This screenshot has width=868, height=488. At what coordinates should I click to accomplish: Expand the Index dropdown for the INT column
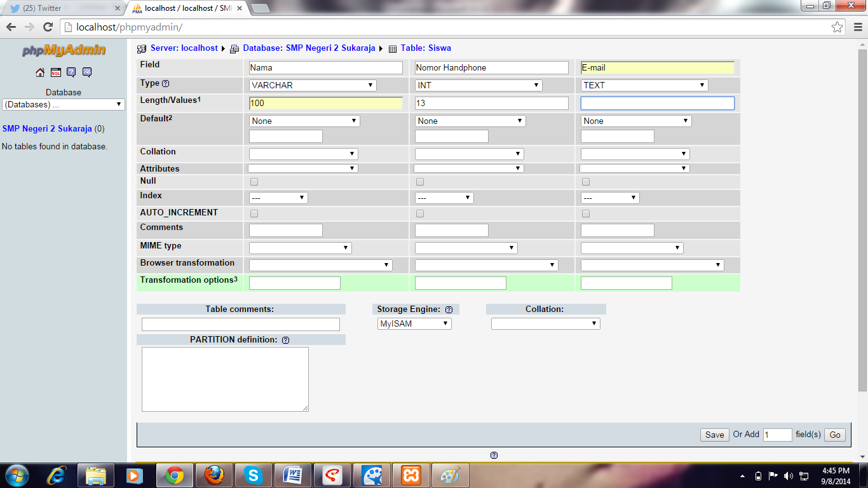click(x=444, y=198)
